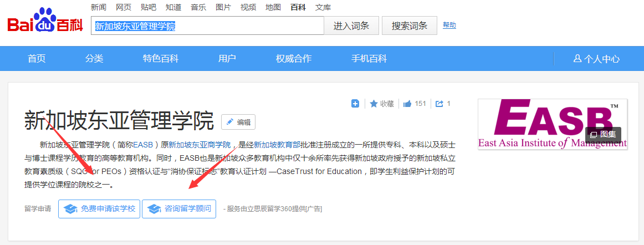The width and height of the screenshot is (644, 245).
Task: Go to 首页 in the nav bar
Action: [x=37, y=58]
